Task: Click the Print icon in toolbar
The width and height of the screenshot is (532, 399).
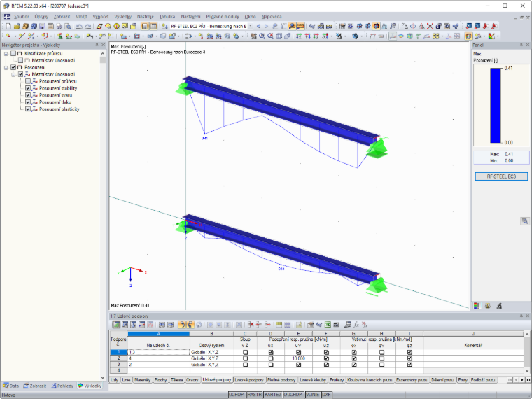Action: [x=59, y=26]
